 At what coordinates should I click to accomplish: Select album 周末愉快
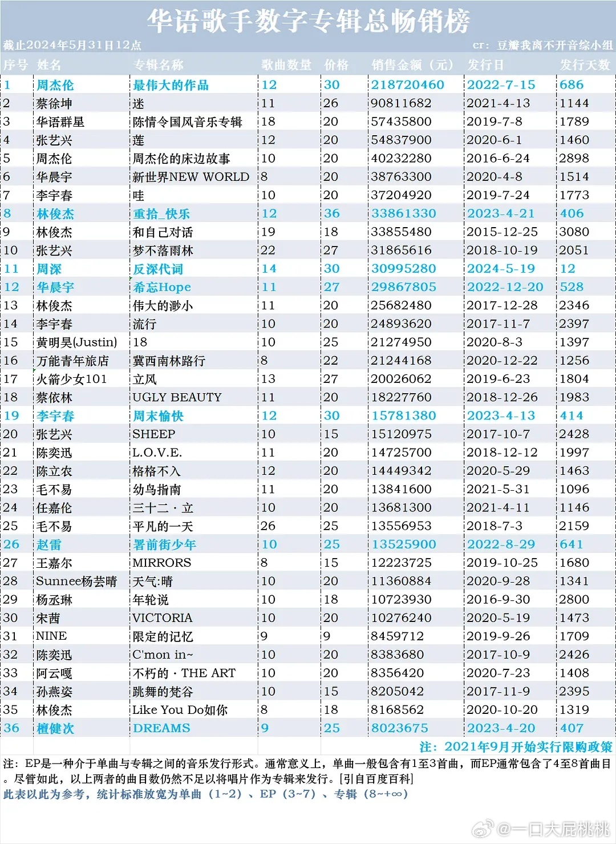[x=158, y=416]
